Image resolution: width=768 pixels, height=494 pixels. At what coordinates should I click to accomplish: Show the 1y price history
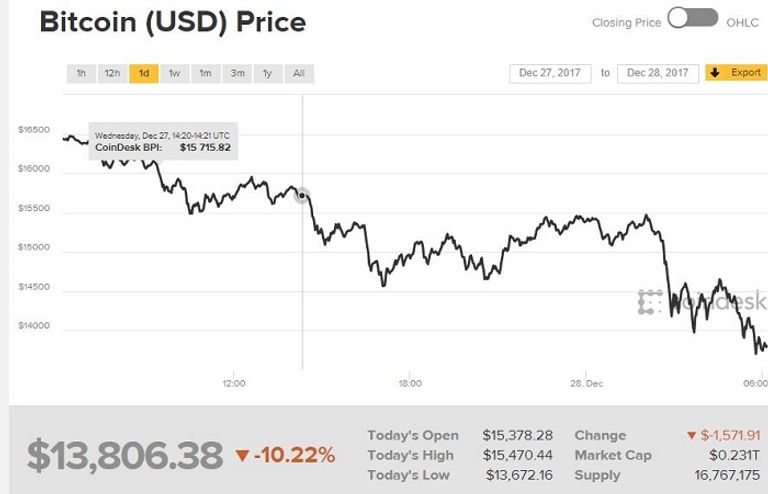pyautogui.click(x=267, y=73)
